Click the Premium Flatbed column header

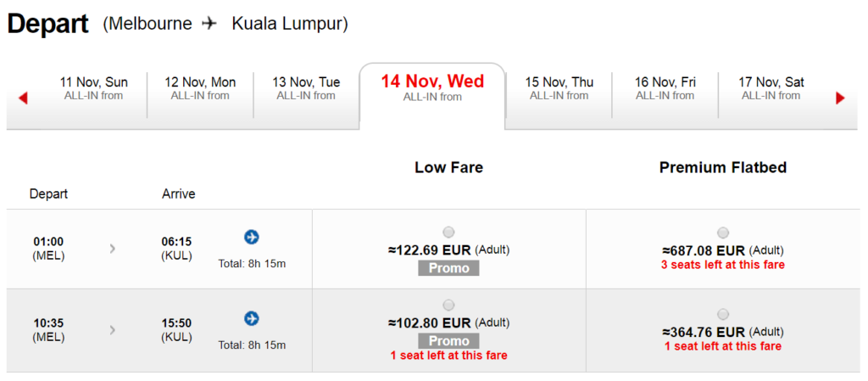[723, 168]
